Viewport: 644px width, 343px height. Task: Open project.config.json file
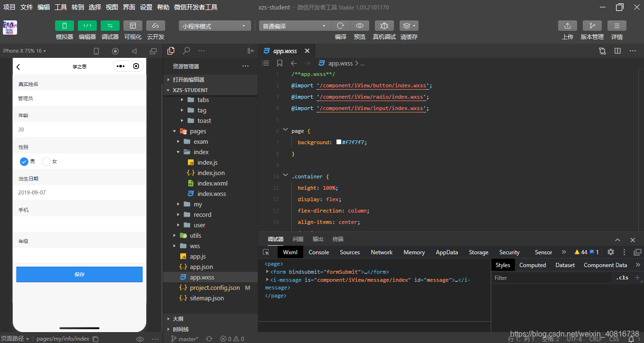point(210,288)
